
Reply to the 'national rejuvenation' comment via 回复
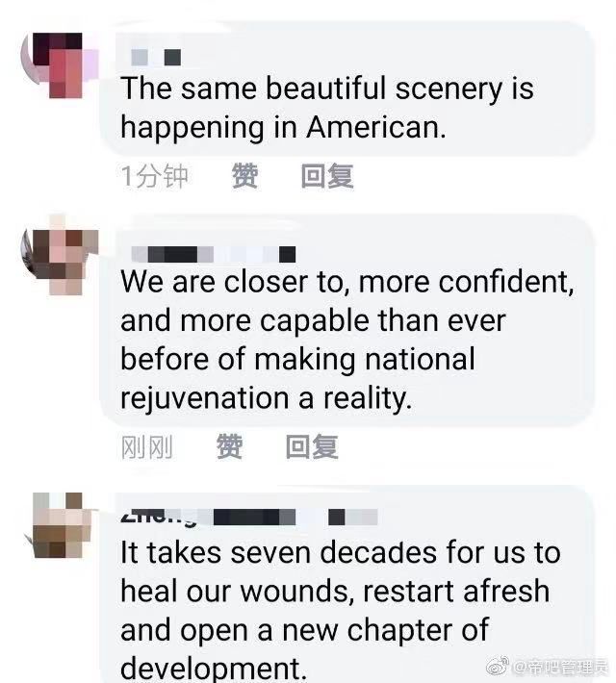pyautogui.click(x=312, y=446)
